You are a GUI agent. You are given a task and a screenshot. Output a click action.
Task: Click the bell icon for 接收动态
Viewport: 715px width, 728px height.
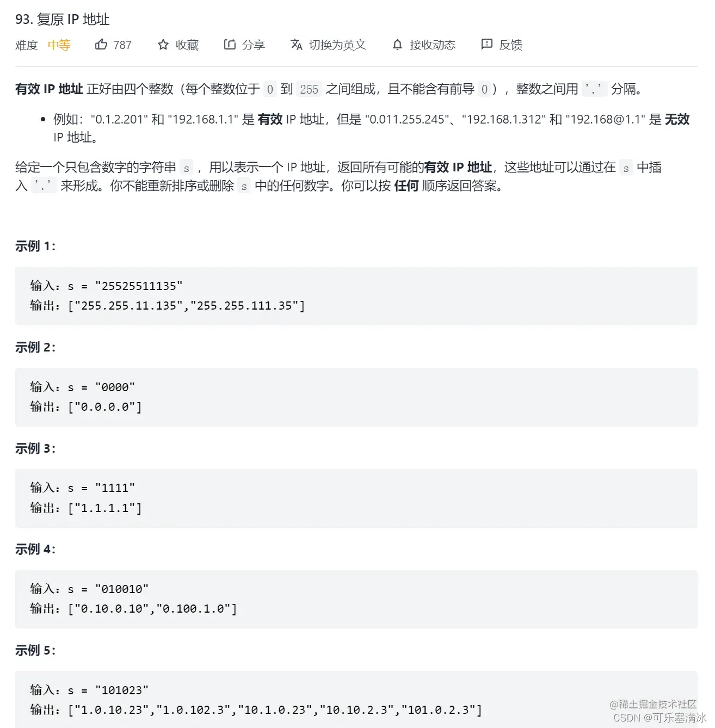pyautogui.click(x=398, y=45)
